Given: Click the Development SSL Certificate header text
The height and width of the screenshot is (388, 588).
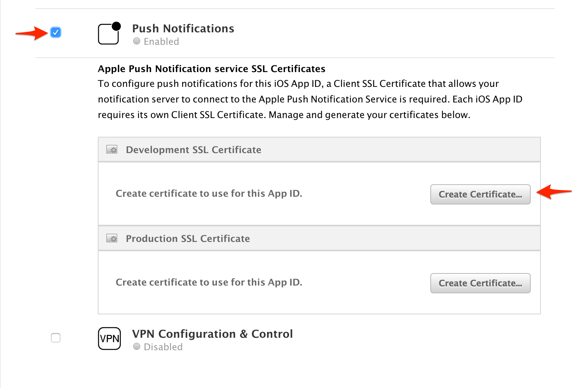Looking at the screenshot, I should [194, 150].
